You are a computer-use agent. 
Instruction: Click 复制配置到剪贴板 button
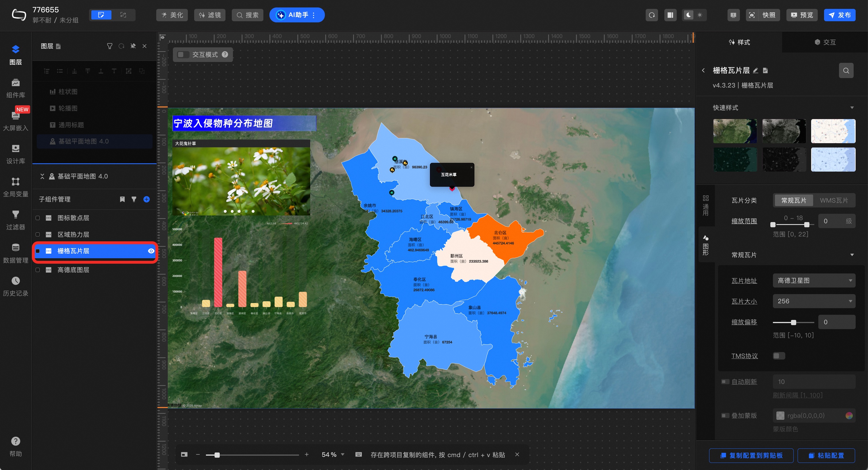[751, 456]
